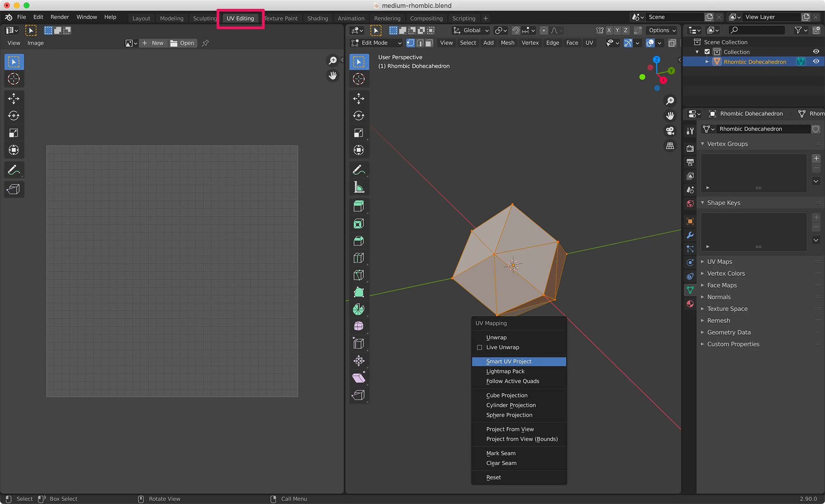Click the Scene name field
Viewport: 825px width, 504px height.
675,17
